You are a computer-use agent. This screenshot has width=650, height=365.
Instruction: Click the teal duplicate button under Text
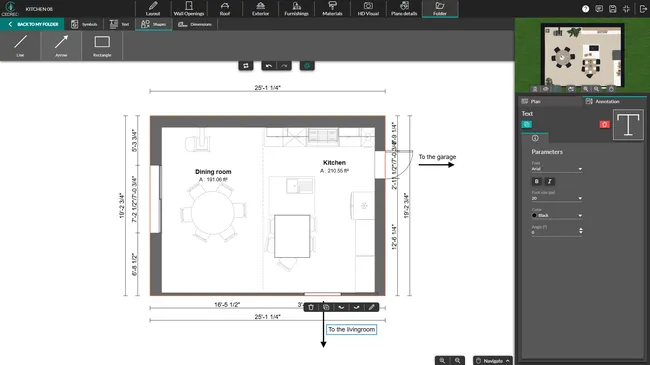point(526,124)
